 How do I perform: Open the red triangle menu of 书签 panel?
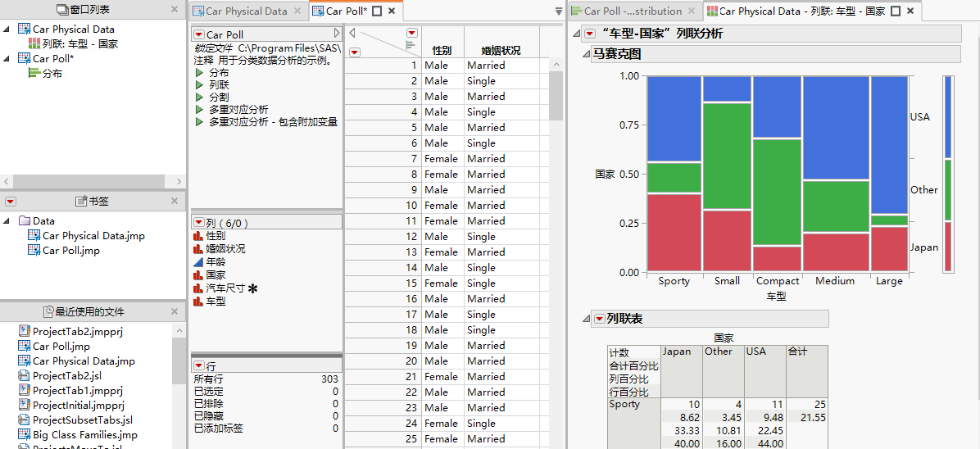(x=11, y=202)
